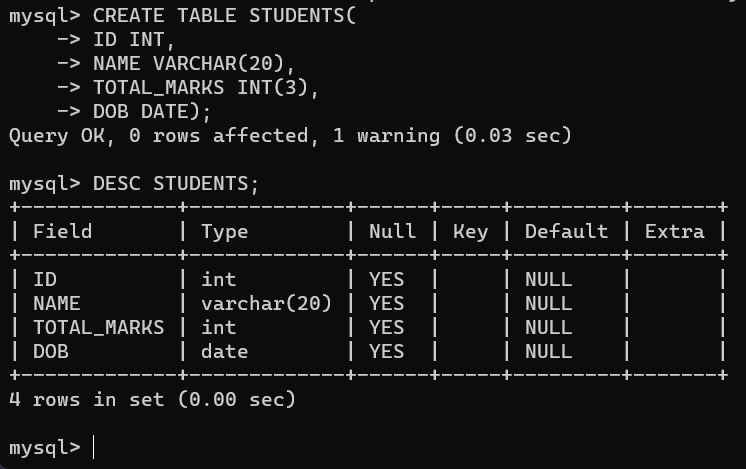The width and height of the screenshot is (746, 469).
Task: Click the DOB field row entry
Action: (x=51, y=351)
